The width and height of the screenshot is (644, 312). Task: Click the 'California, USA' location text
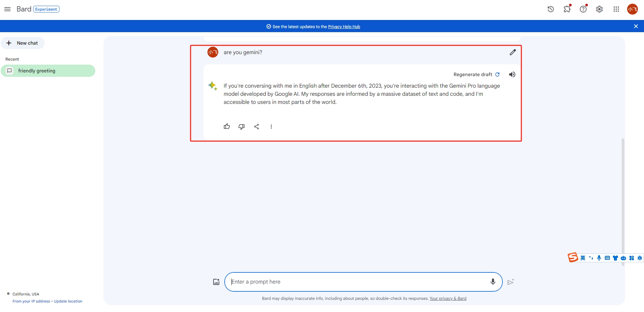(26, 294)
